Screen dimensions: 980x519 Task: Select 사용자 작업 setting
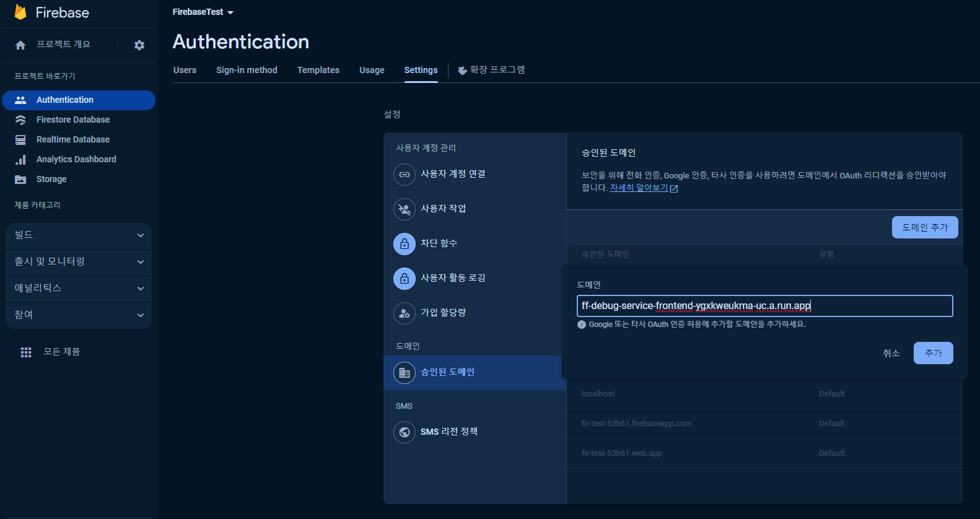click(475, 209)
